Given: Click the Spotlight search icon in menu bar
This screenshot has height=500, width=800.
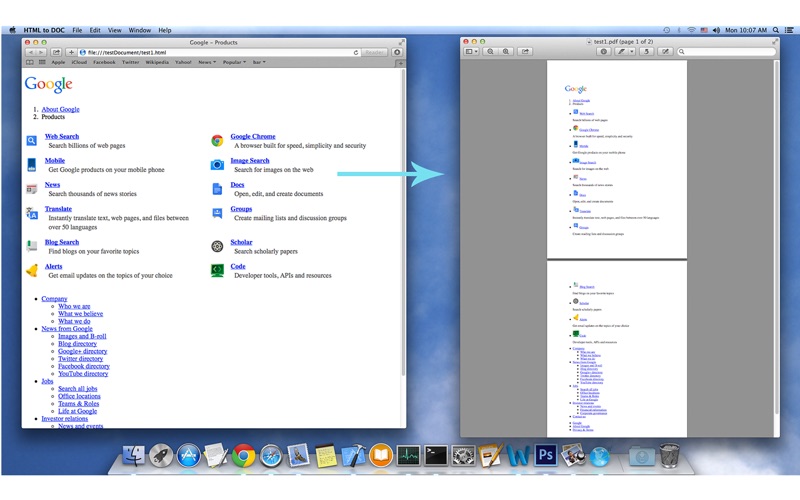Looking at the screenshot, I should click(x=776, y=30).
